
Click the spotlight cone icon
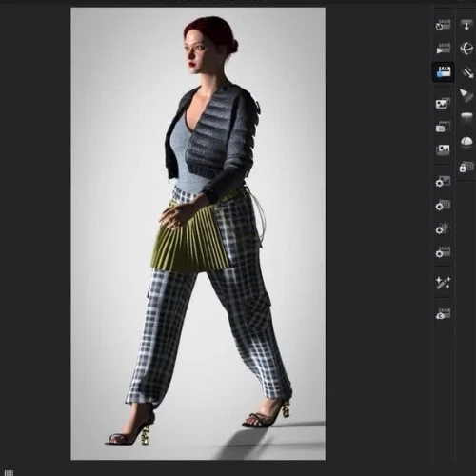466,95
